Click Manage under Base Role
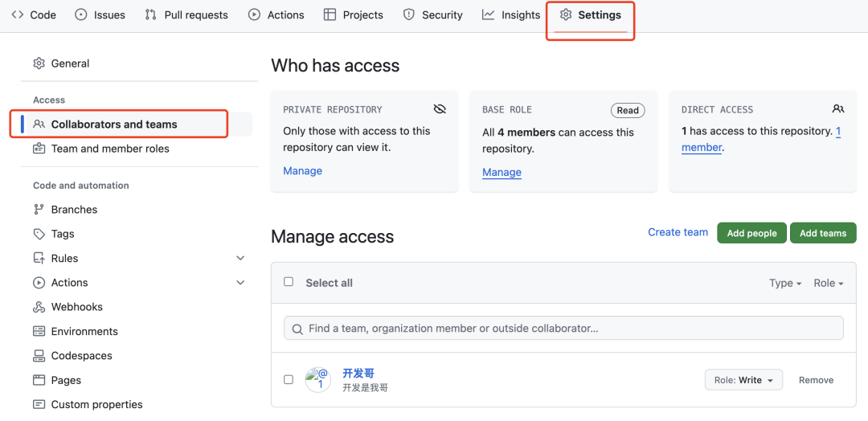The width and height of the screenshot is (868, 421). 502,172
